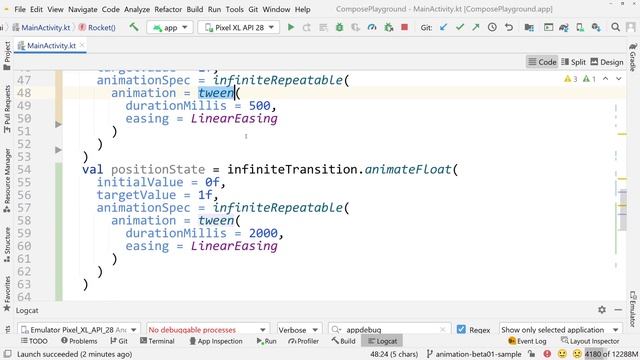Click the lock icon in status bar
The image size is (640, 360).
pyautogui.click(x=532, y=354)
